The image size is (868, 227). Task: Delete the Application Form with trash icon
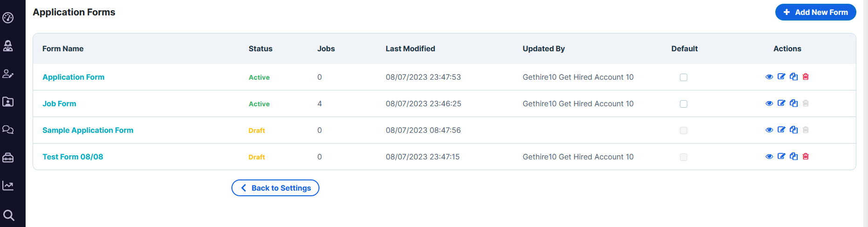[x=806, y=77]
